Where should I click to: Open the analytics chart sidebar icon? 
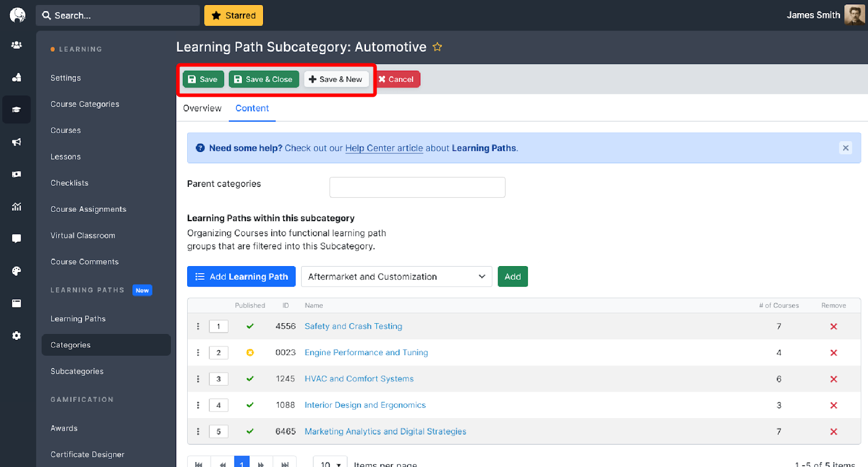pyautogui.click(x=16, y=206)
